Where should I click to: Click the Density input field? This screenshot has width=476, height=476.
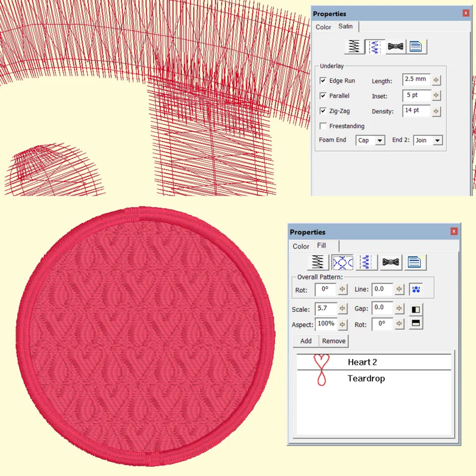point(416,111)
